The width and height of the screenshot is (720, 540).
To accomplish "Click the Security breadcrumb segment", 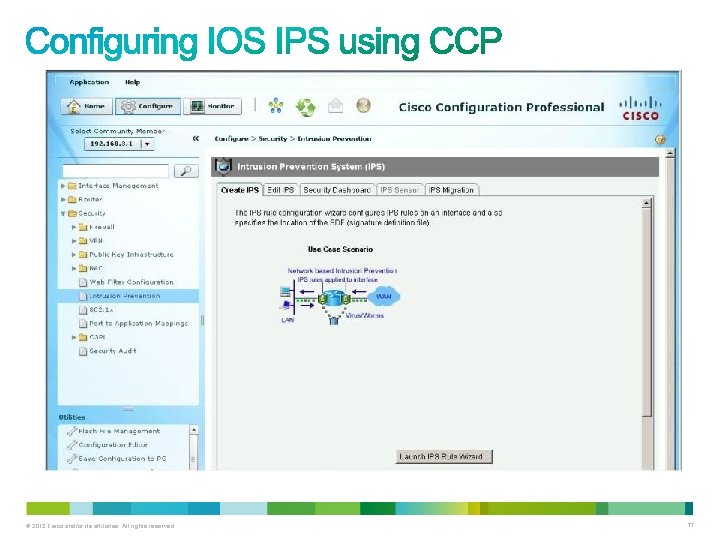I will coord(273,139).
